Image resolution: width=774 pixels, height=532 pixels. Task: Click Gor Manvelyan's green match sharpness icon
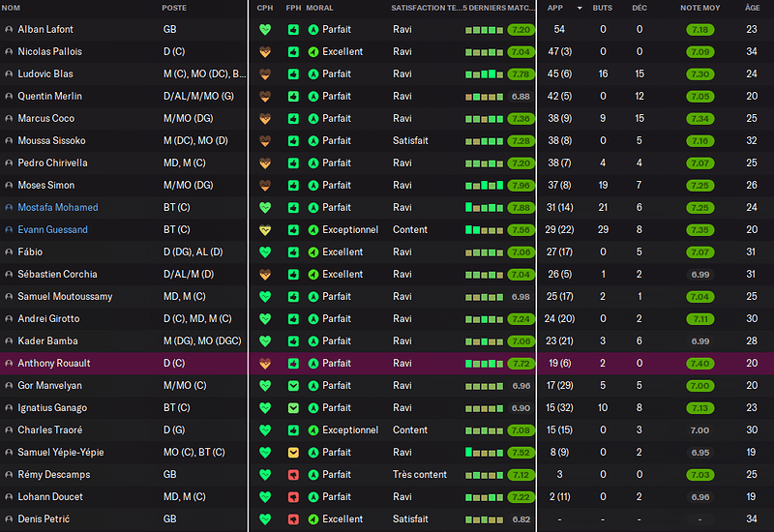(x=293, y=386)
